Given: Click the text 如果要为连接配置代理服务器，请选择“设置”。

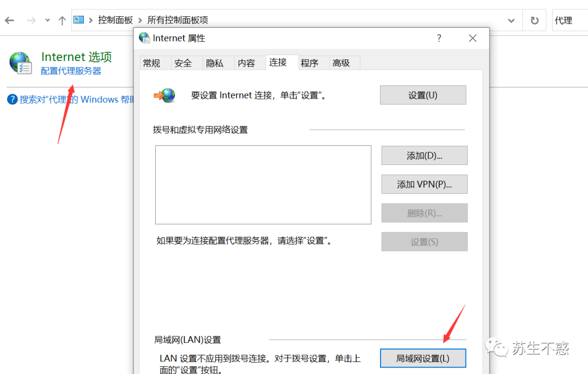Looking at the screenshot, I should click(x=245, y=241).
